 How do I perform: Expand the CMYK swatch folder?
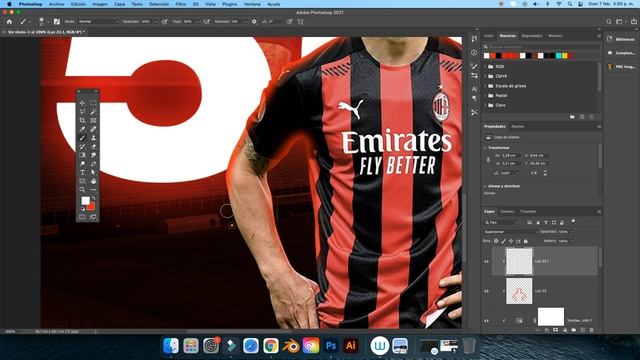[486, 76]
